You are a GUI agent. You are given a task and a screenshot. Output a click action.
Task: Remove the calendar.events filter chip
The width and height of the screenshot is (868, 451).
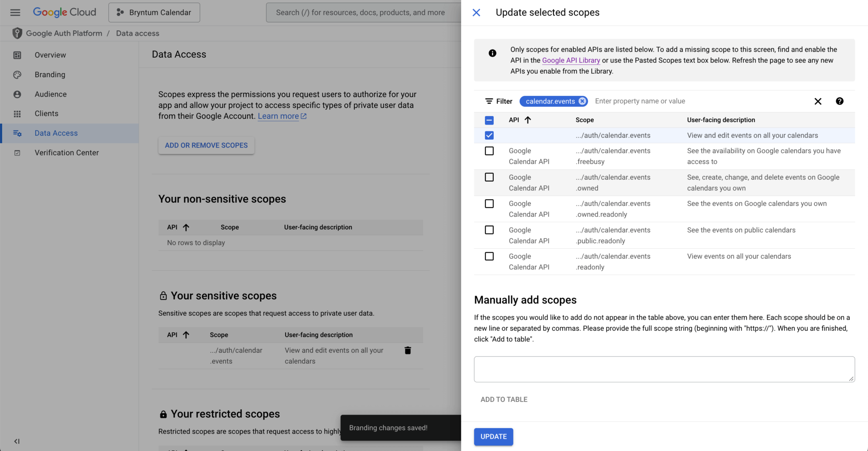tap(582, 101)
